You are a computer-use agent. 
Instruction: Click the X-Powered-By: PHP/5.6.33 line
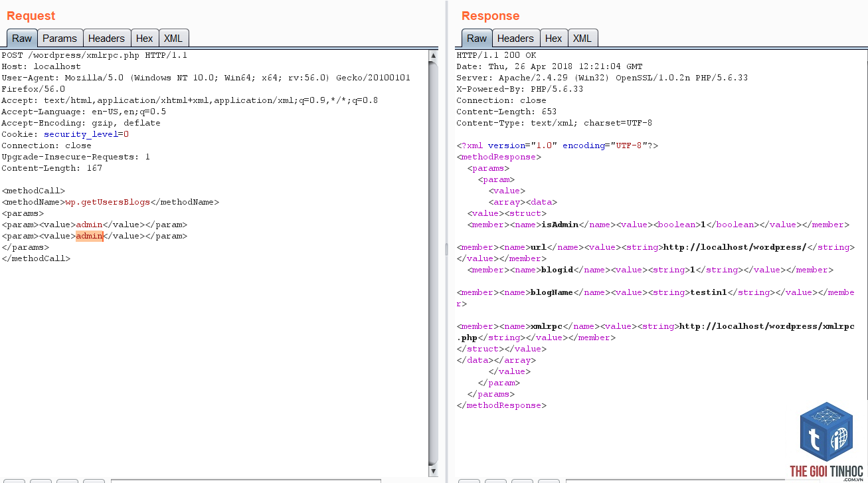click(x=520, y=89)
